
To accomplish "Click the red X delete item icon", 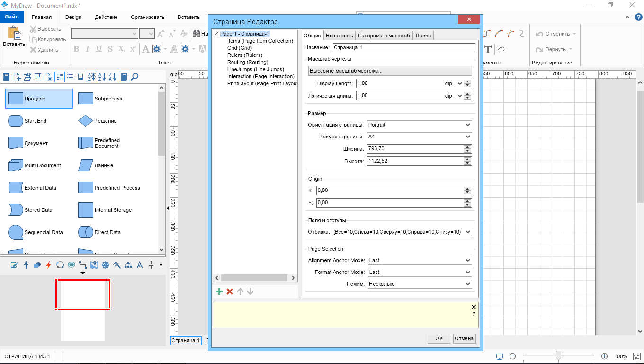I will [x=230, y=291].
